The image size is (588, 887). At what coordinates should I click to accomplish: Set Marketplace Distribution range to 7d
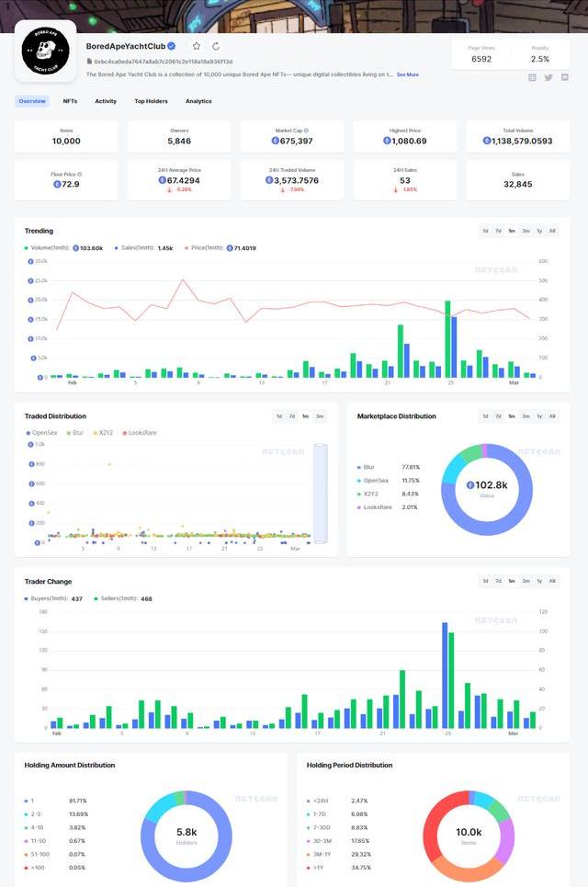pos(498,416)
